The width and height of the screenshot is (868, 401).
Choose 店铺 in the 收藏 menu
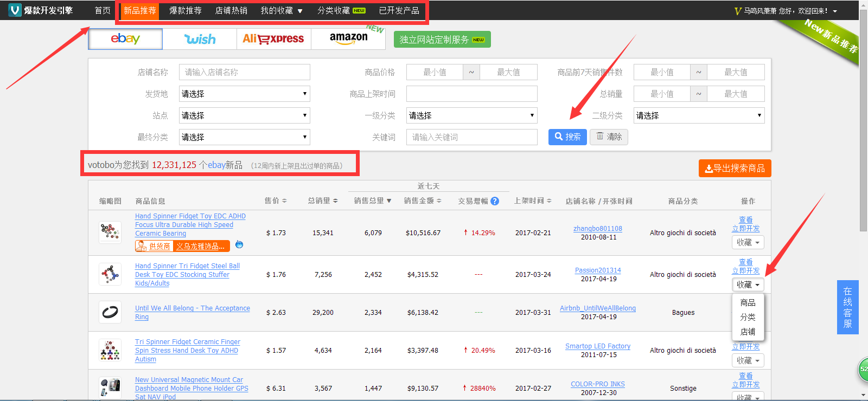click(x=748, y=332)
